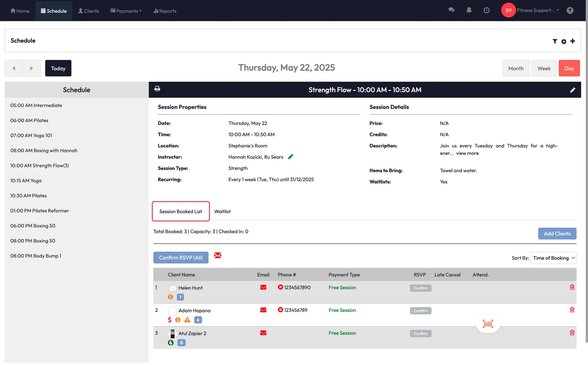Switch to Month view

click(516, 68)
